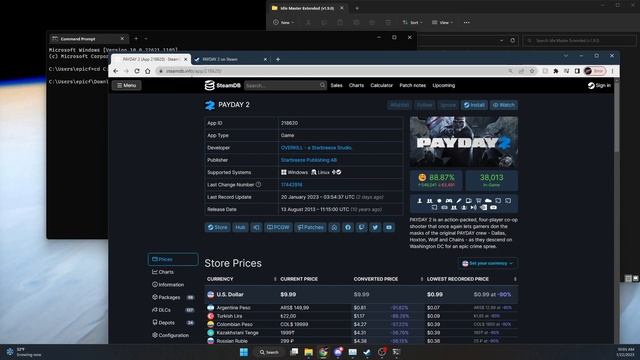Viewport: 640px width, 360px height.
Task: Select the Prices sidebar tab
Action: [x=173, y=259]
